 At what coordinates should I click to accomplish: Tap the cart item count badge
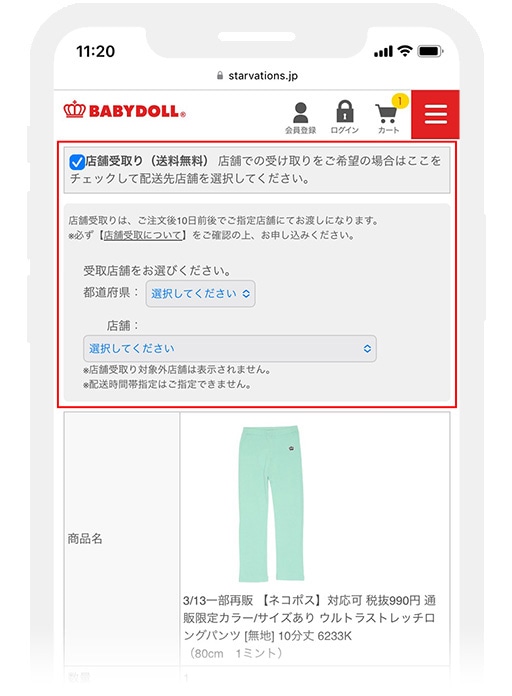tap(400, 101)
